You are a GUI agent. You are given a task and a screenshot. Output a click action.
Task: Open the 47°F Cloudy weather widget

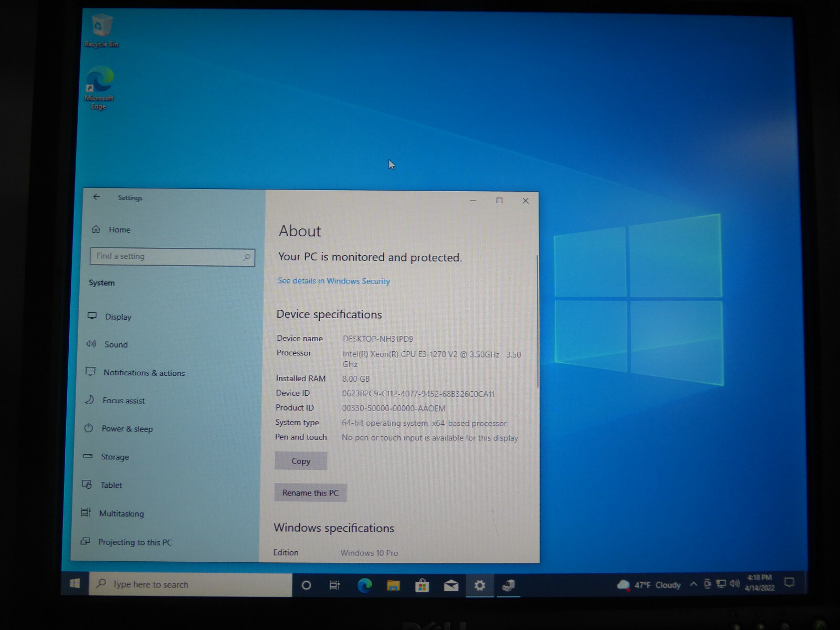point(649,585)
